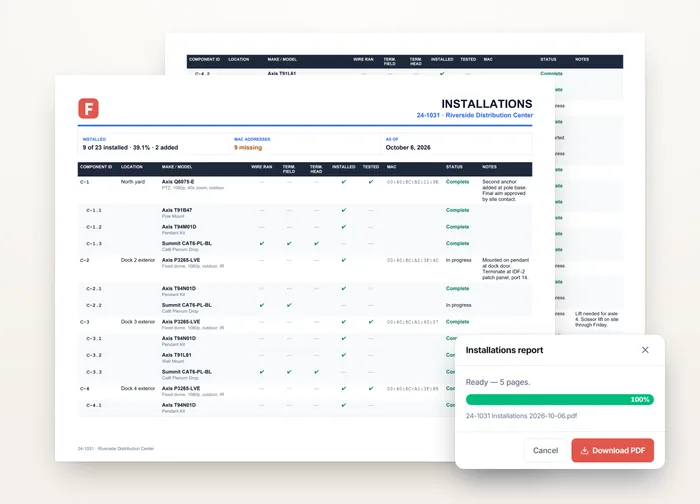
Task: Click the MAC address in row C-3
Action: [412, 322]
